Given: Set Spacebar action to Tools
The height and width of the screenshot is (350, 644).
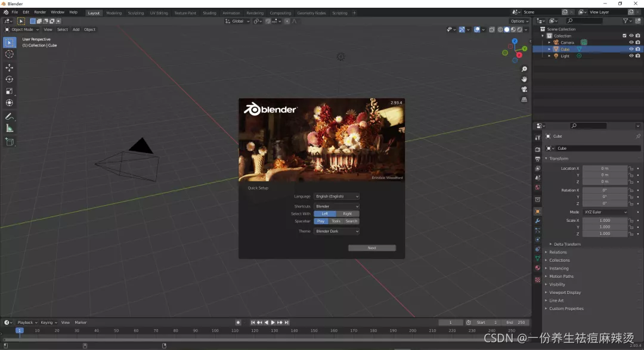Looking at the screenshot, I should coord(336,221).
